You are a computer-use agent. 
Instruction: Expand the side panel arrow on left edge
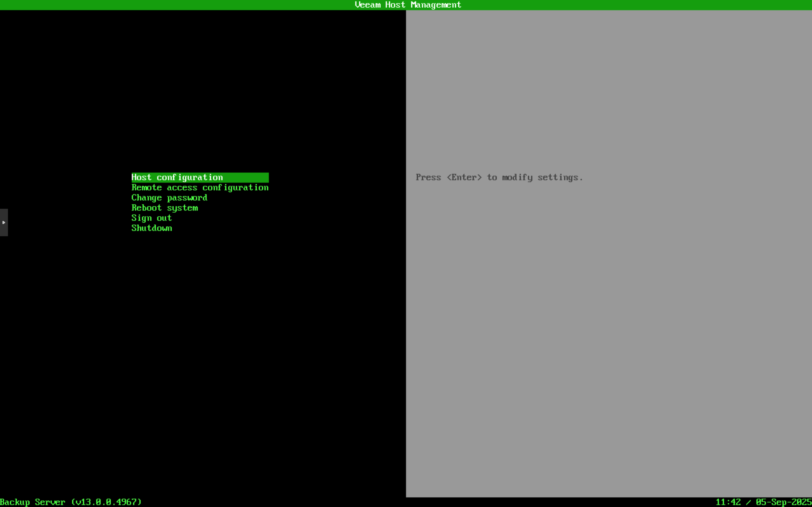4,222
